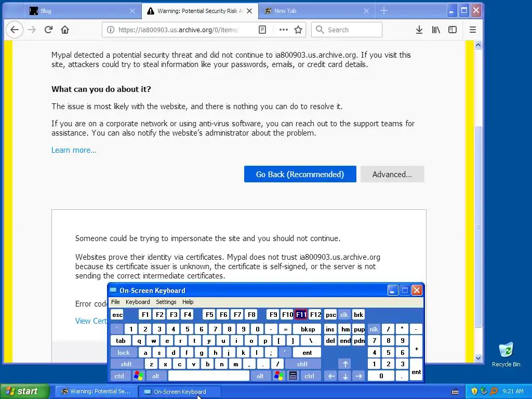Open the downloads panel

419,30
